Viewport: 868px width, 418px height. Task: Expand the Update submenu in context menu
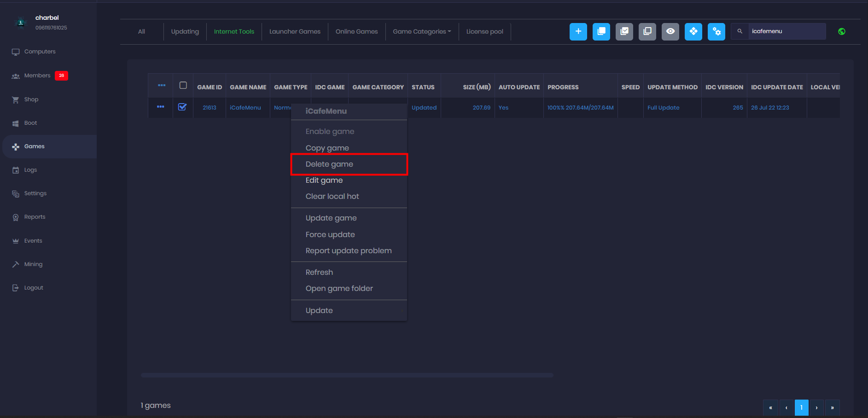tap(349, 311)
